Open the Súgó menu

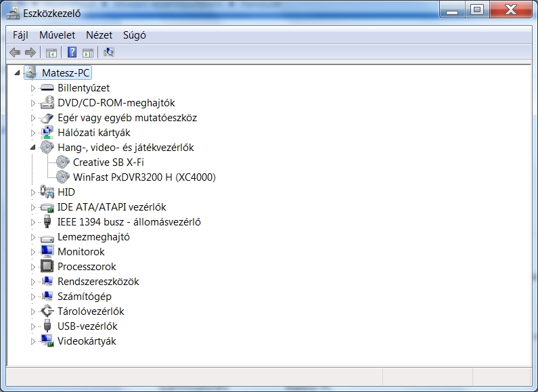(135, 35)
